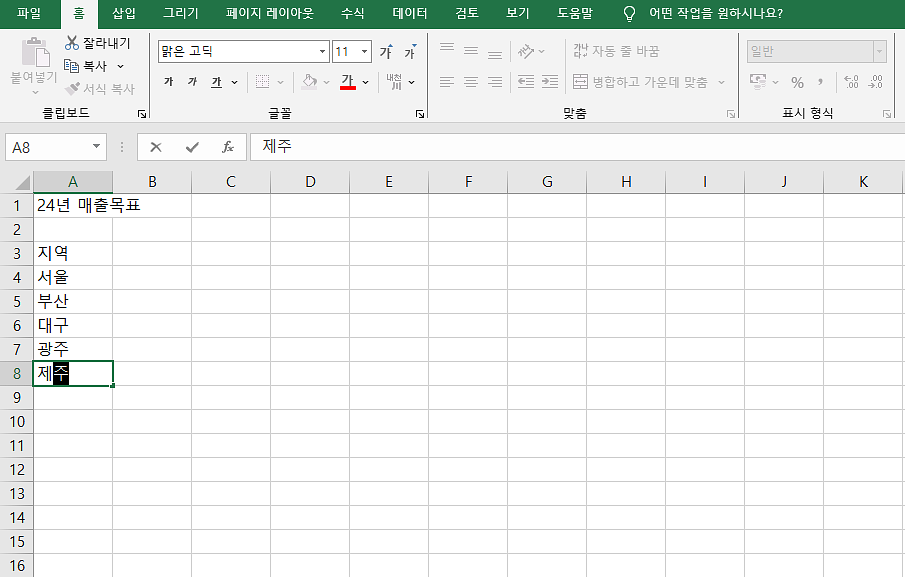Open alignment settings dialog launcher
Screen dimensions: 905x577
[731, 114]
